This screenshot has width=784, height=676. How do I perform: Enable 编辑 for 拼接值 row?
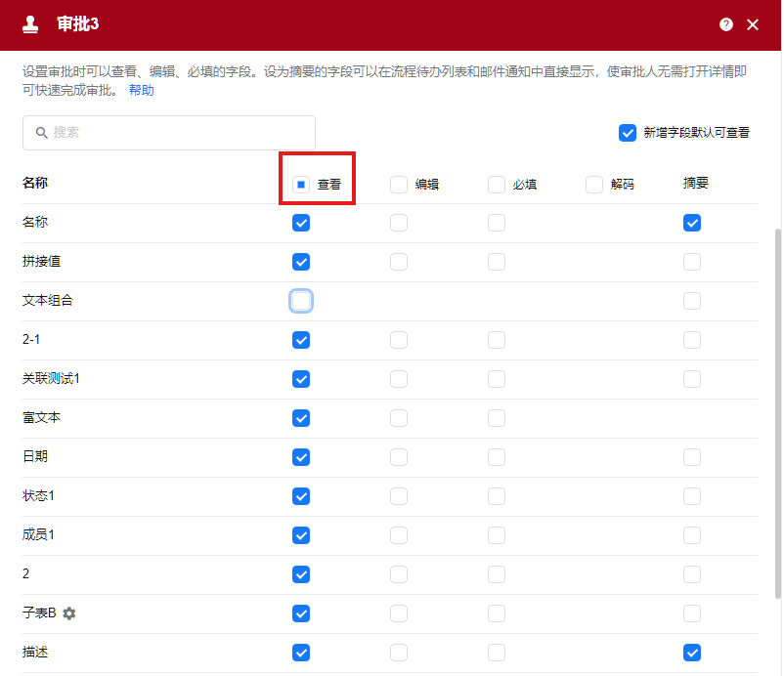point(399,262)
